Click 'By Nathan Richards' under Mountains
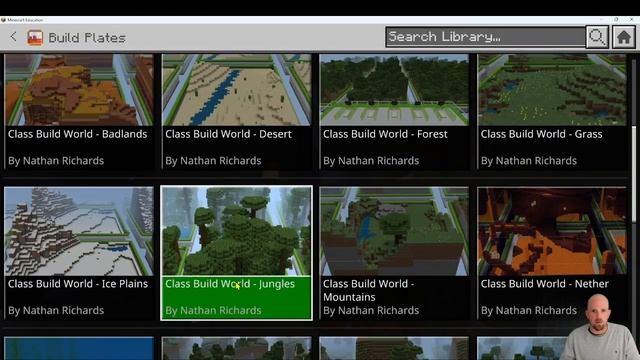The width and height of the screenshot is (640, 360). pos(371,311)
